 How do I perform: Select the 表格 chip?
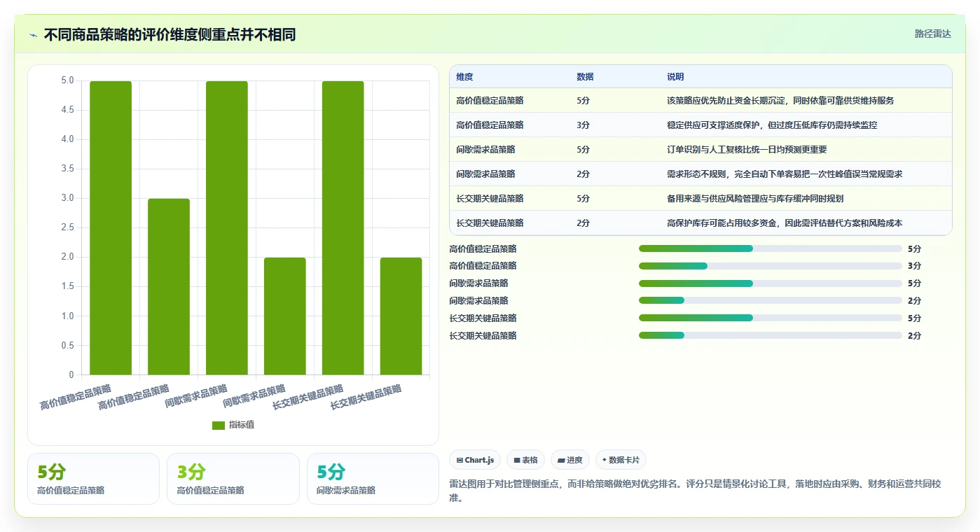click(x=525, y=460)
